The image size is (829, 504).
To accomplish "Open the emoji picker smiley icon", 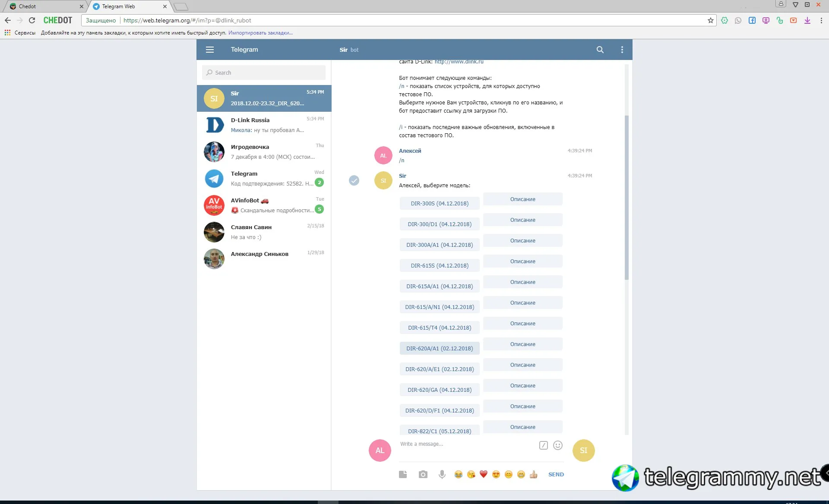I will 557,445.
